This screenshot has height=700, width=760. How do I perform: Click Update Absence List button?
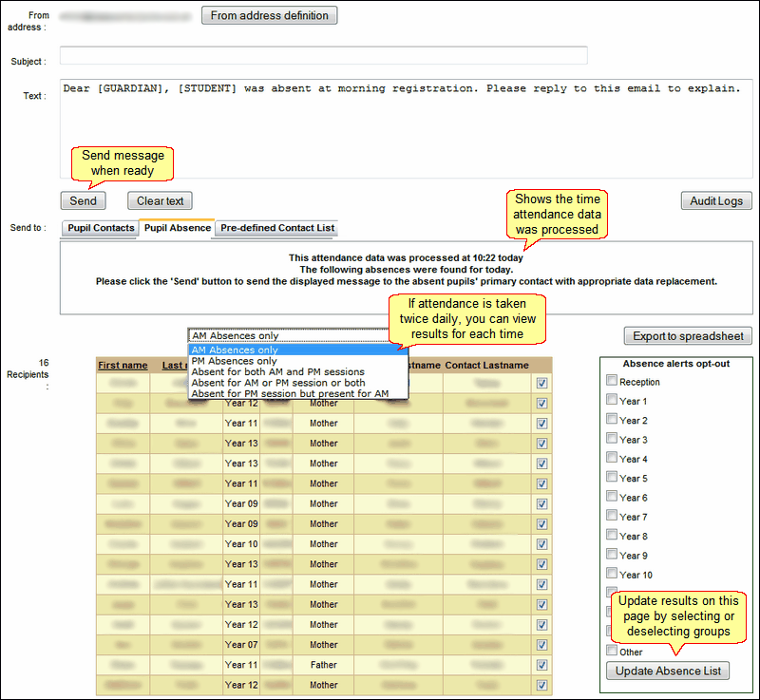668,671
